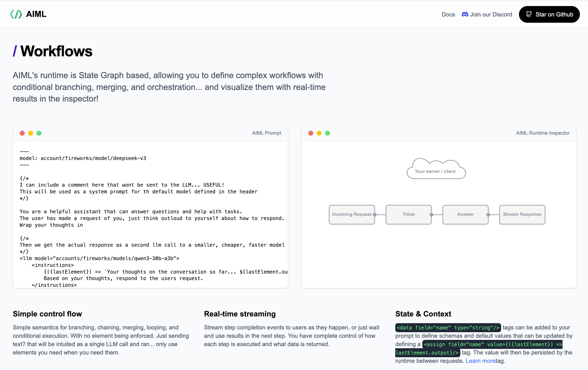The width and height of the screenshot is (588, 370).
Task: Click the State & Context heading
Action: [x=423, y=314]
